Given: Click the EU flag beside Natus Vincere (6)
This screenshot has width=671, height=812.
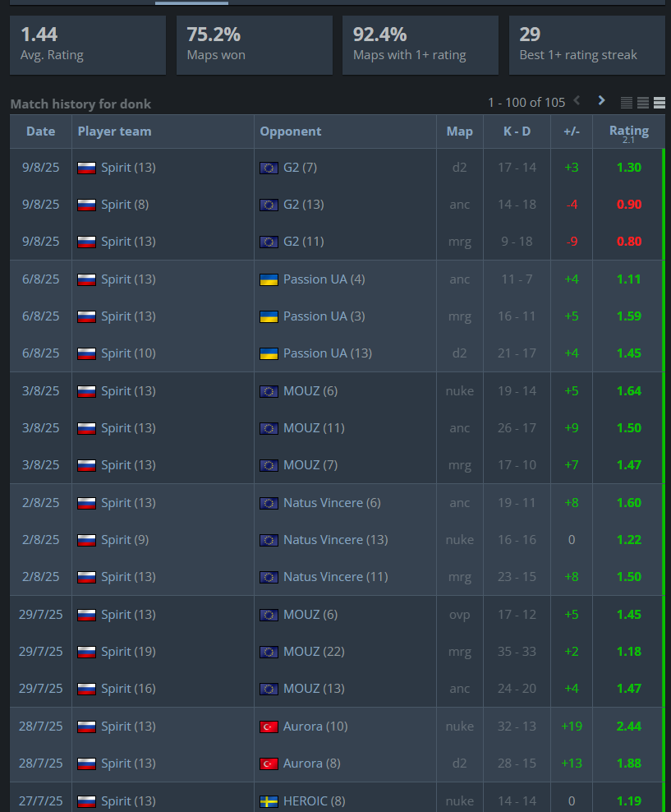Looking at the screenshot, I should click(269, 503).
